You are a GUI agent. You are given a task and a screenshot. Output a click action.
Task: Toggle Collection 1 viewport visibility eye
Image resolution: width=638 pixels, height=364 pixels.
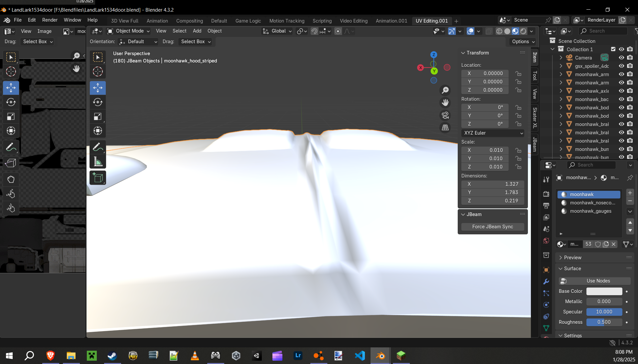[621, 49]
